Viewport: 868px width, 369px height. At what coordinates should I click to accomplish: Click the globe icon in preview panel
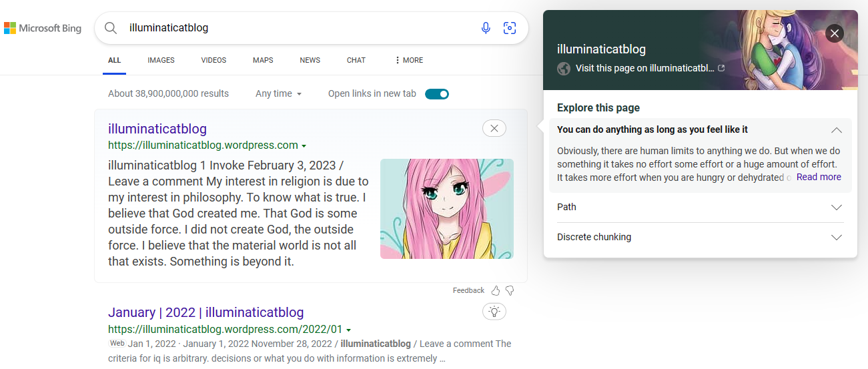564,68
